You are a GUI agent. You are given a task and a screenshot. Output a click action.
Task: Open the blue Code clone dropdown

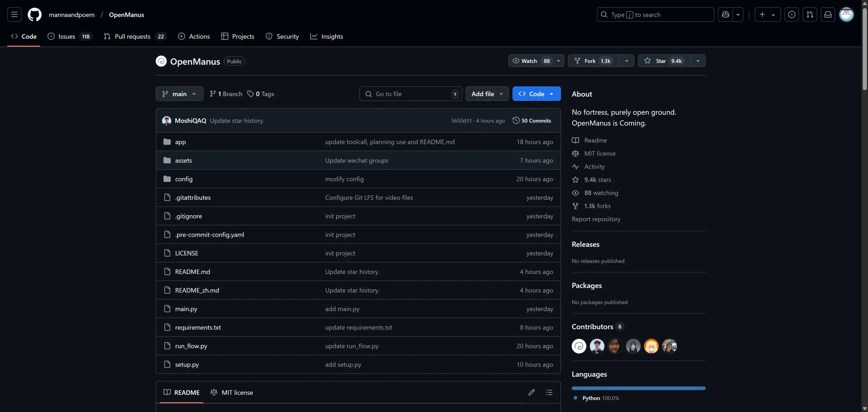536,94
